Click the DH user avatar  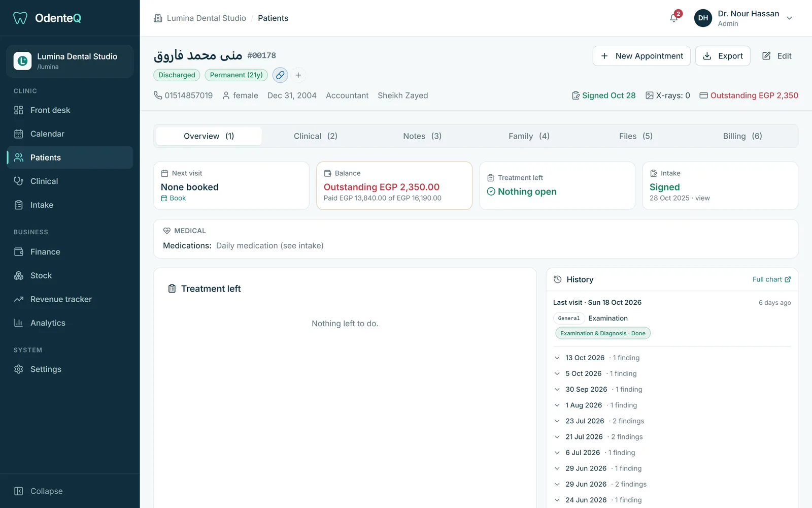tap(703, 18)
